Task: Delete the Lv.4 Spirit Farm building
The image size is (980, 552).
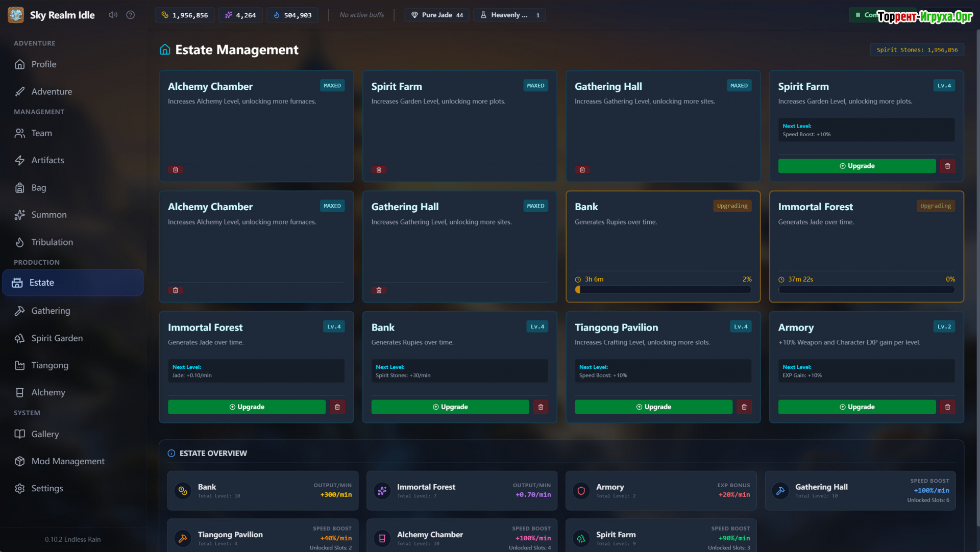Action: [x=947, y=166]
